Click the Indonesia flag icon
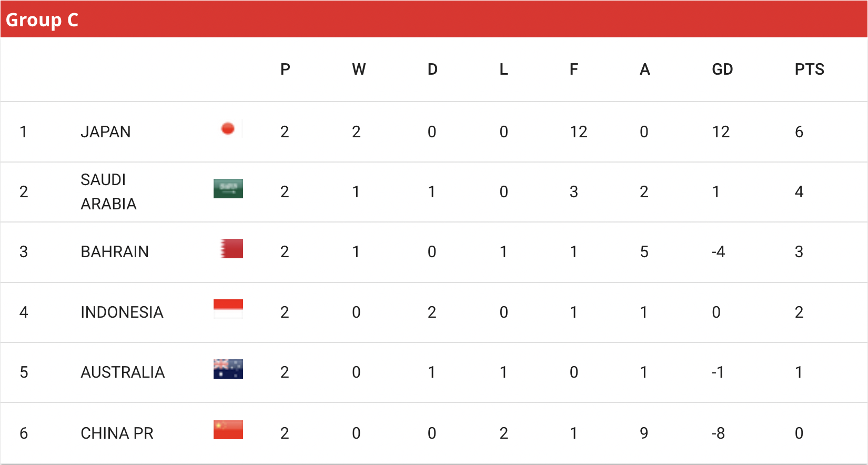Viewport: 868px width, 465px height. point(228,309)
